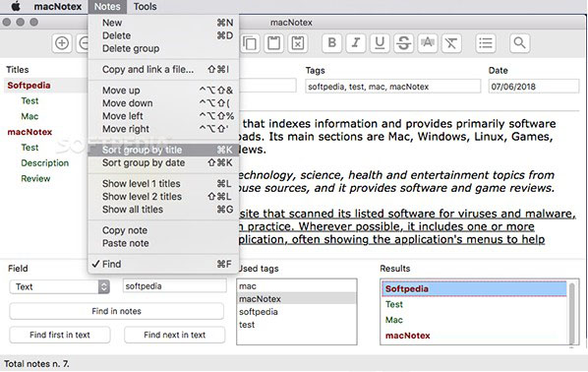The image size is (588, 372).
Task: Click Find next in text button
Action: 175,335
